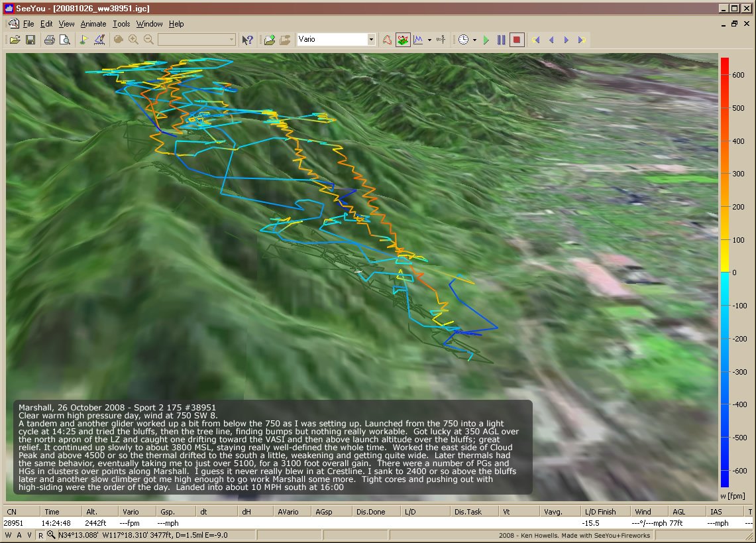This screenshot has width=756, height=543.
Task: Click the Zoom In magnifier icon
Action: coord(134,40)
